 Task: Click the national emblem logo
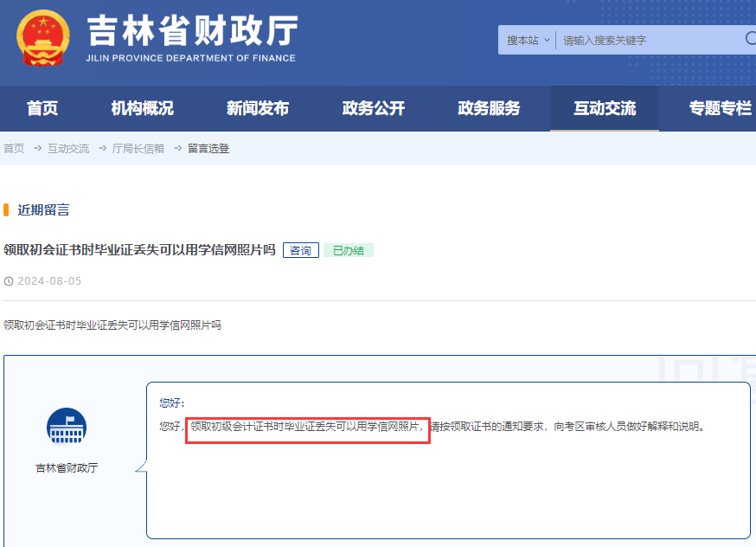[x=43, y=38]
